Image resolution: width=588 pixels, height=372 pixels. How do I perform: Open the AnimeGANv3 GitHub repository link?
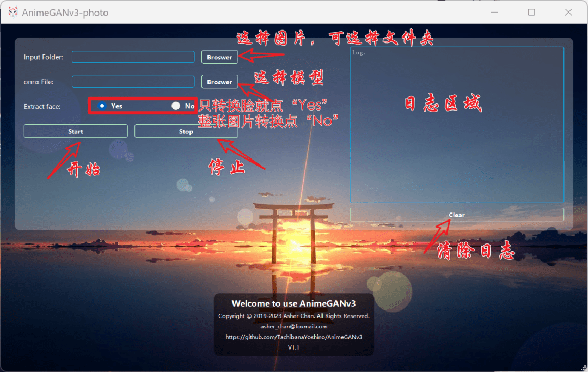(x=293, y=337)
